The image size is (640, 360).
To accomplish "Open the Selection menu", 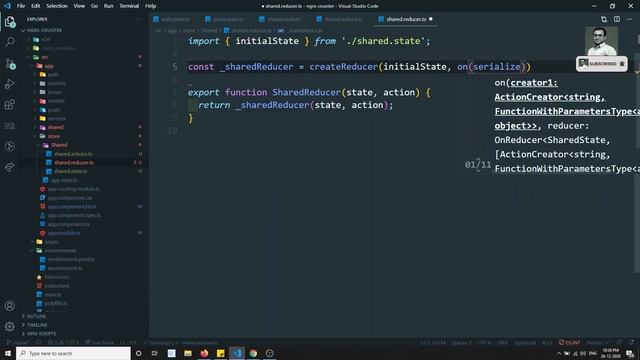I will pos(57,6).
